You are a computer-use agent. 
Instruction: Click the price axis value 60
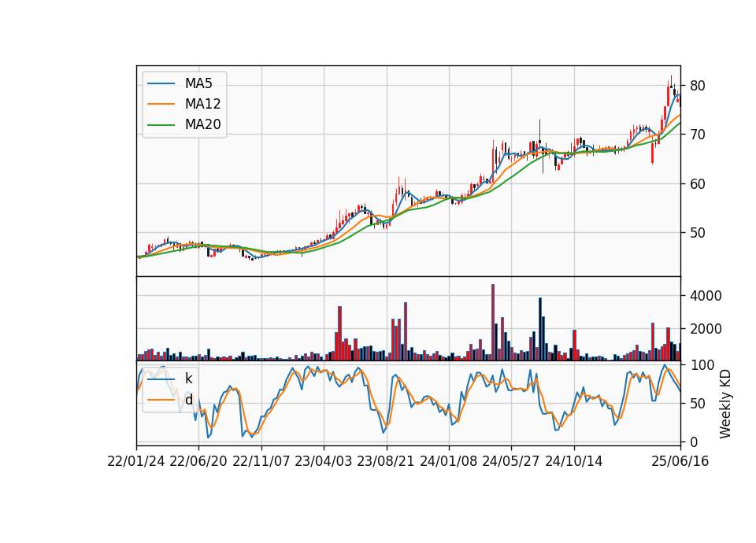tap(697, 183)
